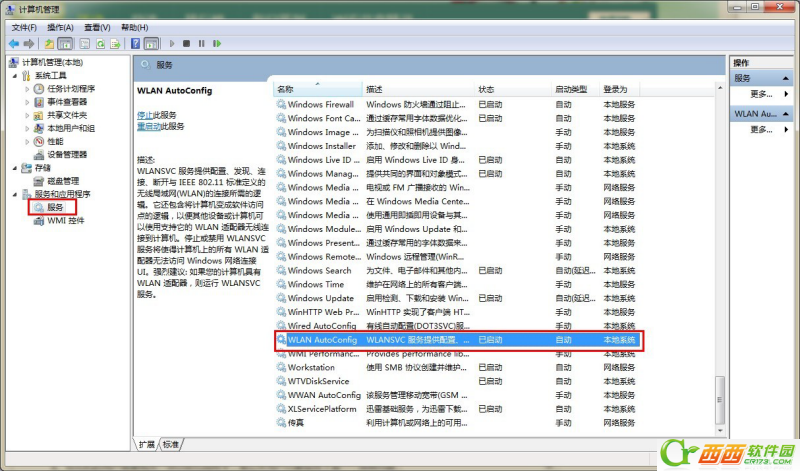Select 设备管理器 in the tree

(67, 155)
